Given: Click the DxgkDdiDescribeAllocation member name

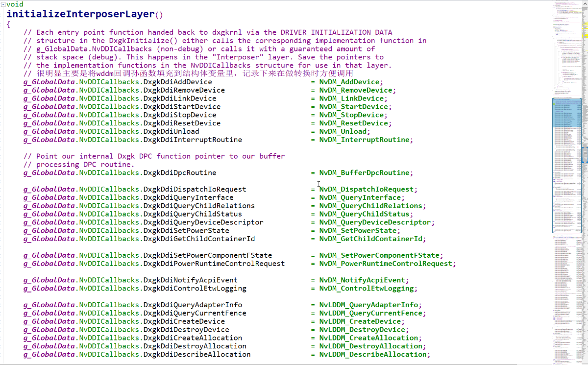Looking at the screenshot, I should point(197,355).
